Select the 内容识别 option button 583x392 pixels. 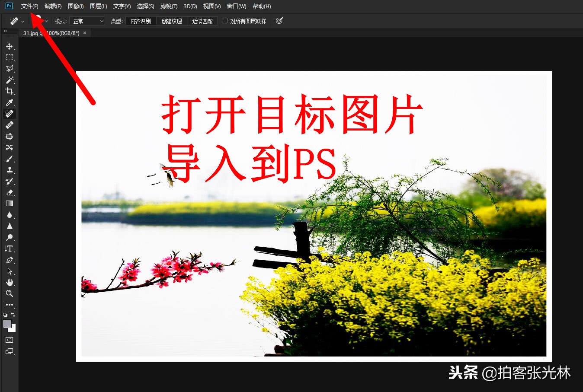point(141,21)
